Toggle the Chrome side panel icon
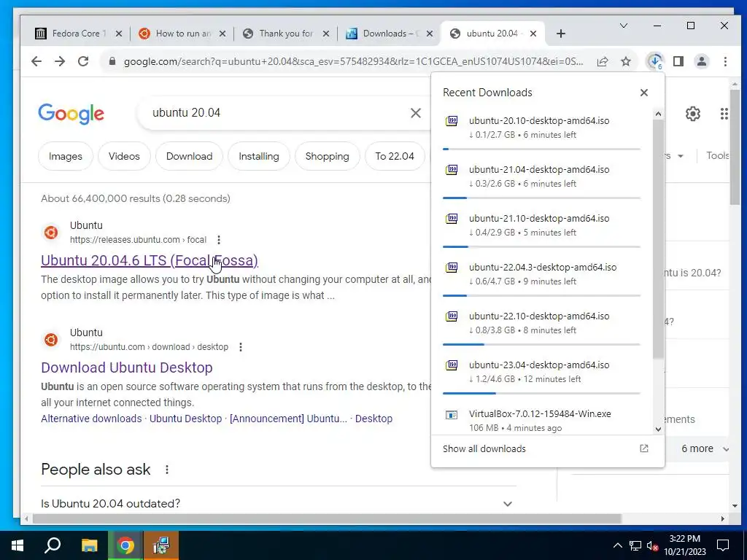 pyautogui.click(x=678, y=61)
